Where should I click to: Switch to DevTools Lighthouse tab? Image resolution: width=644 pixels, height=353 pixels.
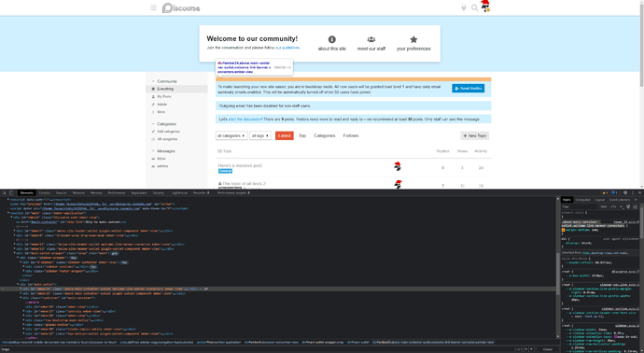click(179, 192)
